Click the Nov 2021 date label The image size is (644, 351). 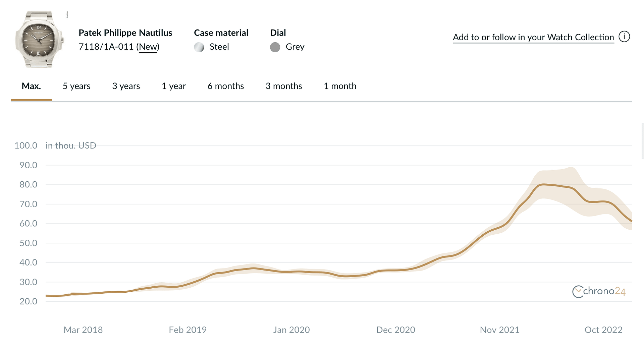pyautogui.click(x=500, y=330)
